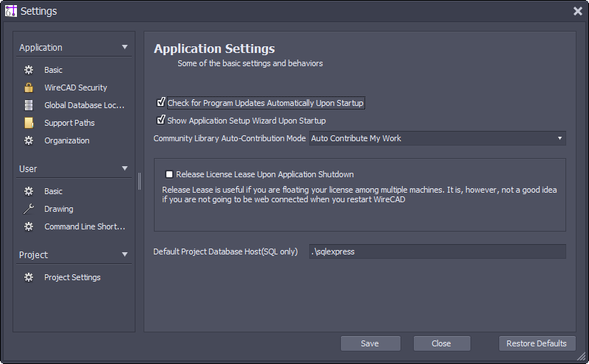Click the Close button
The image size is (589, 364).
[x=442, y=343]
